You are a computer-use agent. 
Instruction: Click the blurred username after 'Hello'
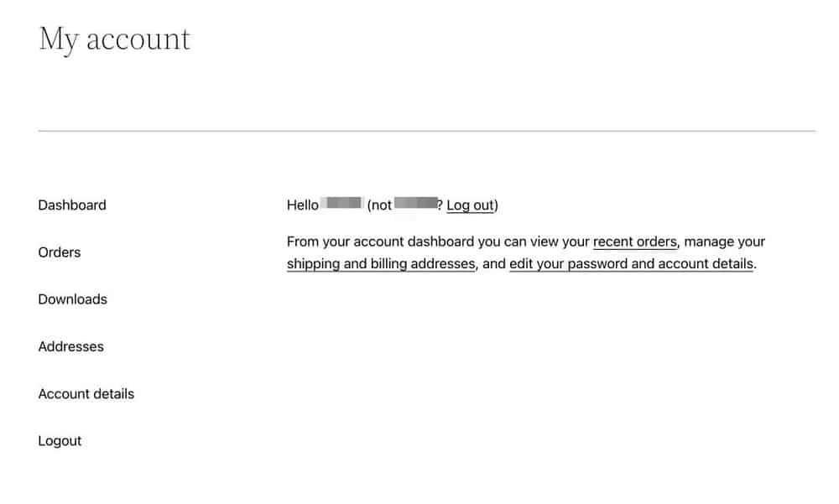pos(342,203)
